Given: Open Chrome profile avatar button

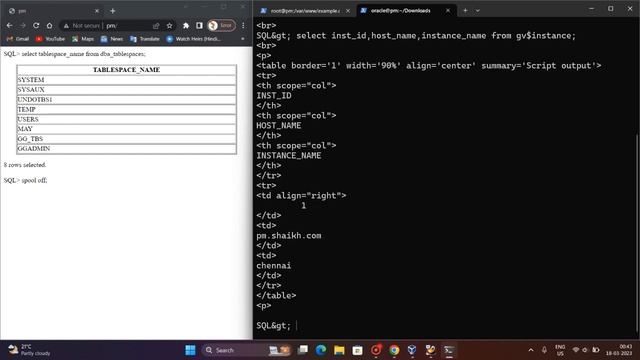Looking at the screenshot, I should pyautogui.click(x=221, y=25).
